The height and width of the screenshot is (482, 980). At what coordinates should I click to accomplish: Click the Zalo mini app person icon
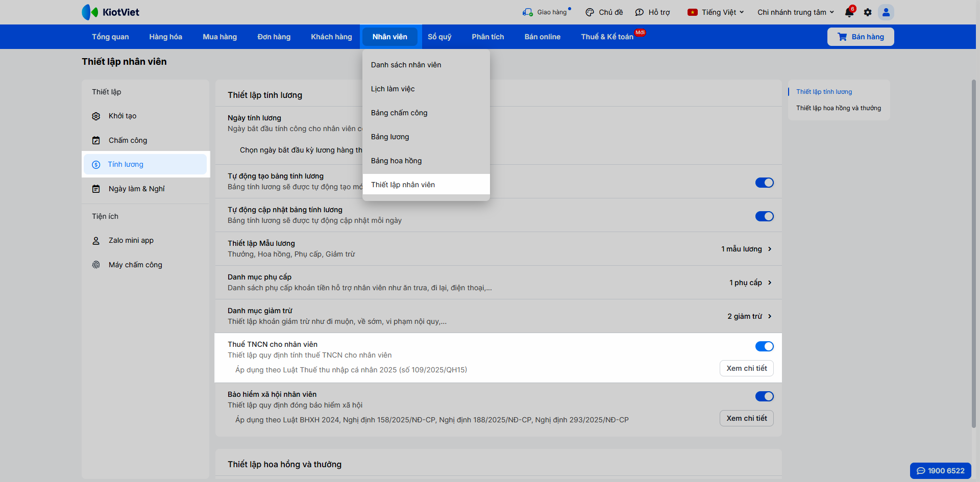coord(96,241)
